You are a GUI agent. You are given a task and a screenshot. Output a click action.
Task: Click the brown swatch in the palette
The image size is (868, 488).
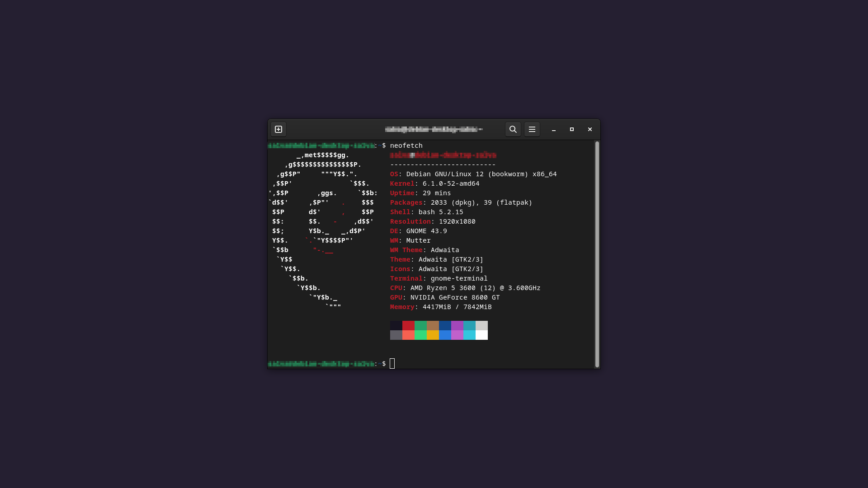(x=433, y=326)
